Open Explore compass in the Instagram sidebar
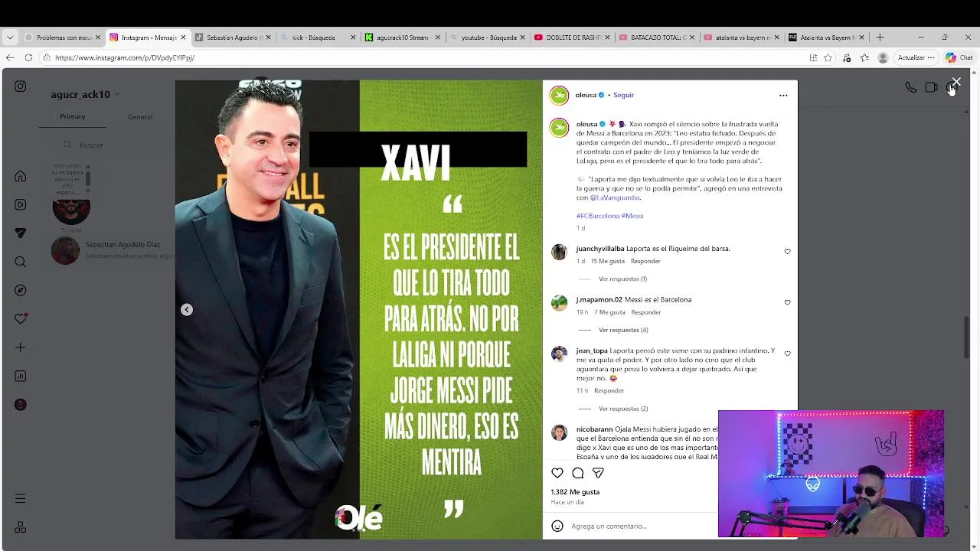Viewport: 980px width, 551px height. click(x=21, y=291)
